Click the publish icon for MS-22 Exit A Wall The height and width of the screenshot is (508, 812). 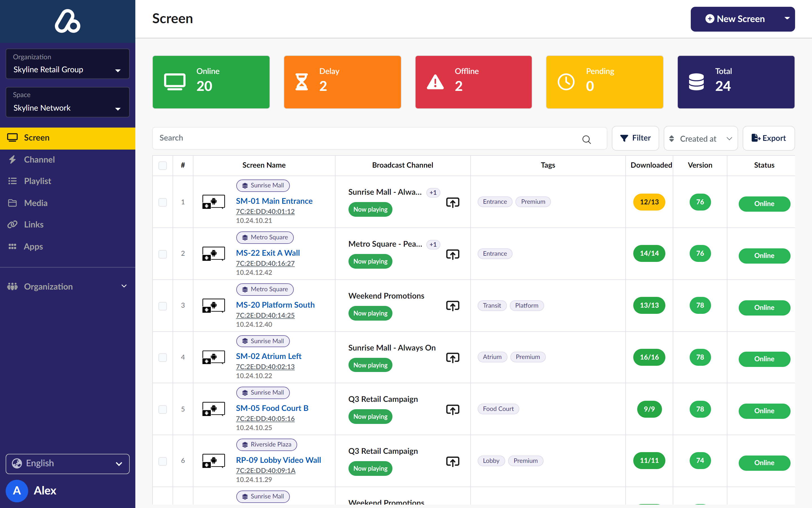tap(452, 255)
